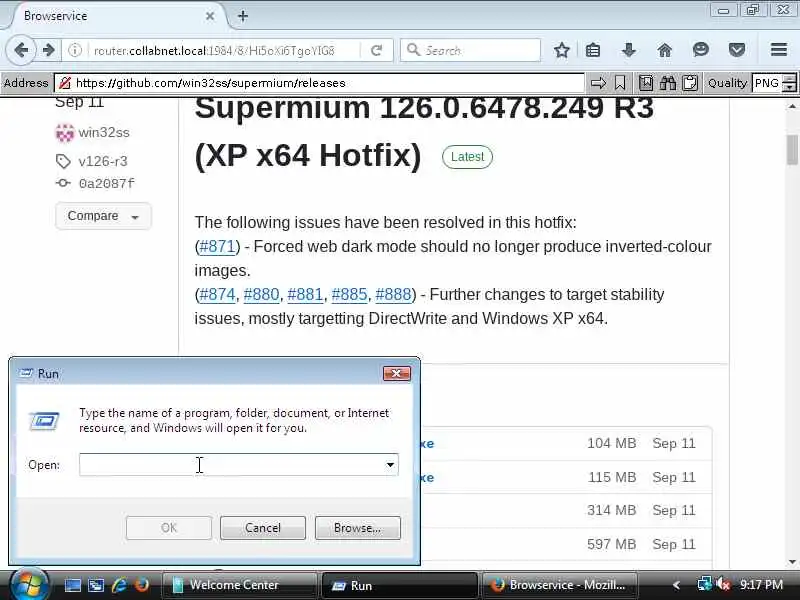The width and height of the screenshot is (800, 600).
Task: Open Firefox downloads arrow
Action: coord(629,50)
